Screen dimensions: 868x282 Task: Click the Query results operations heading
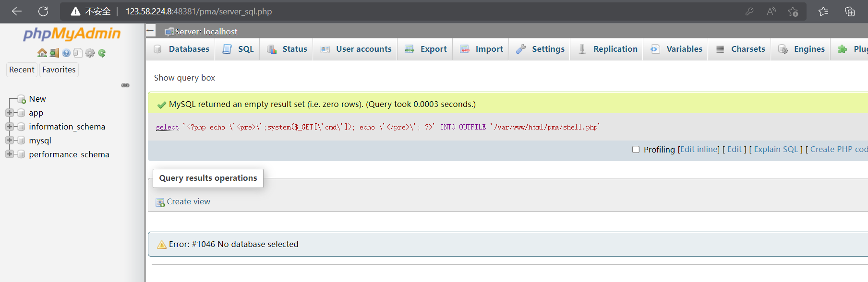(208, 178)
